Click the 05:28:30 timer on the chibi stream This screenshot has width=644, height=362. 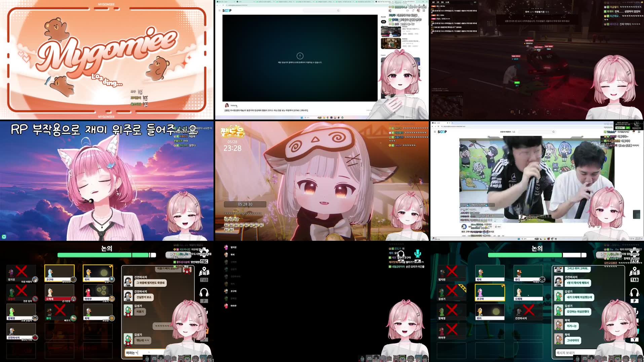[245, 204]
